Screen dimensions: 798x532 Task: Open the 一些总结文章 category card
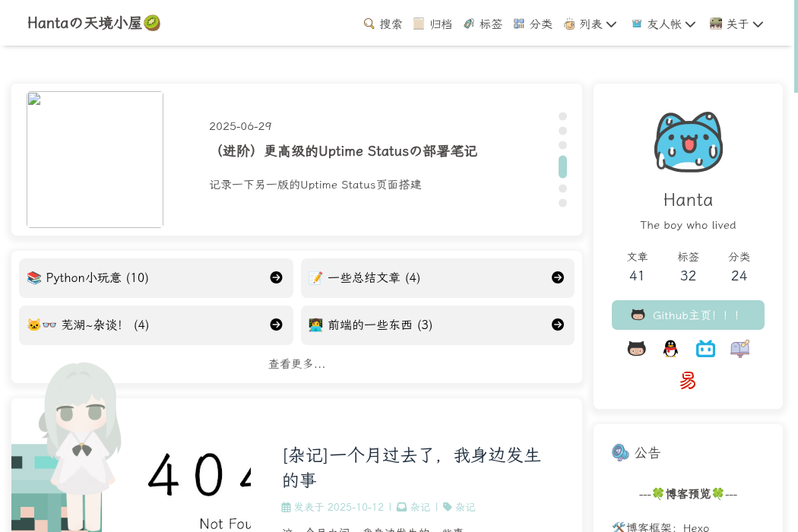437,278
